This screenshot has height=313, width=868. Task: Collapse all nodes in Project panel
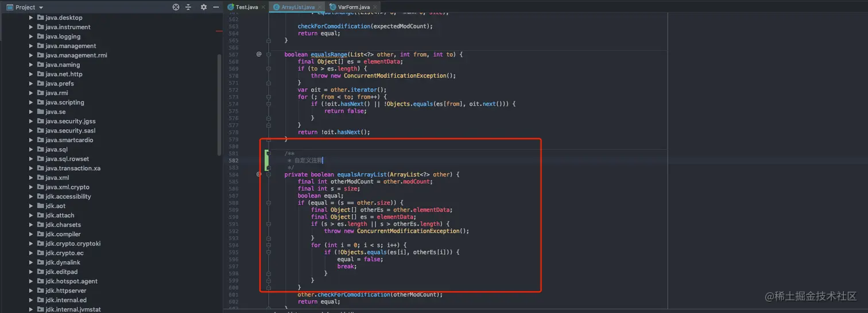[188, 7]
